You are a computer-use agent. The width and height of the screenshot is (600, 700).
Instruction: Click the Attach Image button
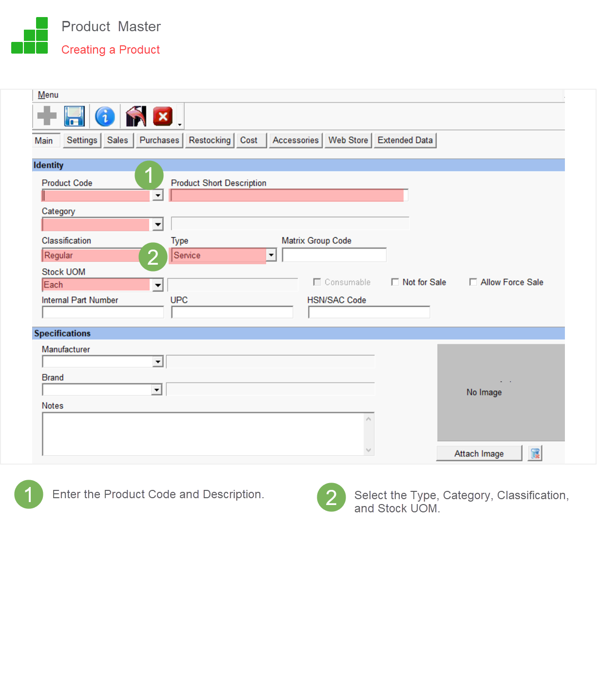click(479, 454)
